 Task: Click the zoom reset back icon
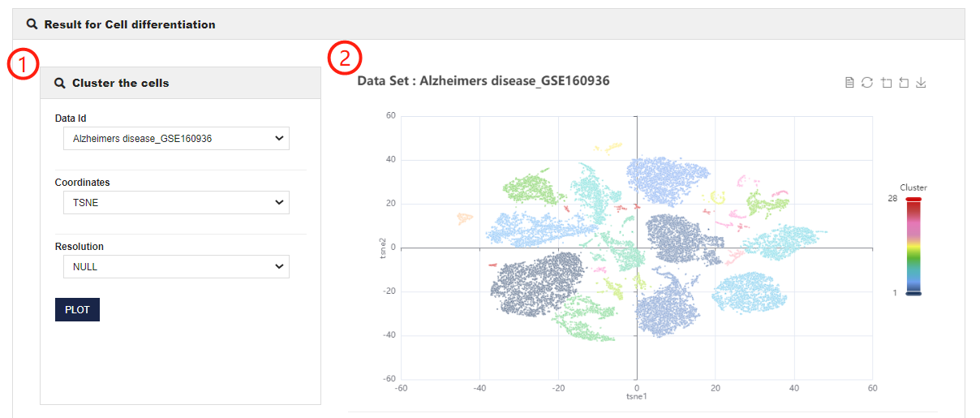pos(904,83)
